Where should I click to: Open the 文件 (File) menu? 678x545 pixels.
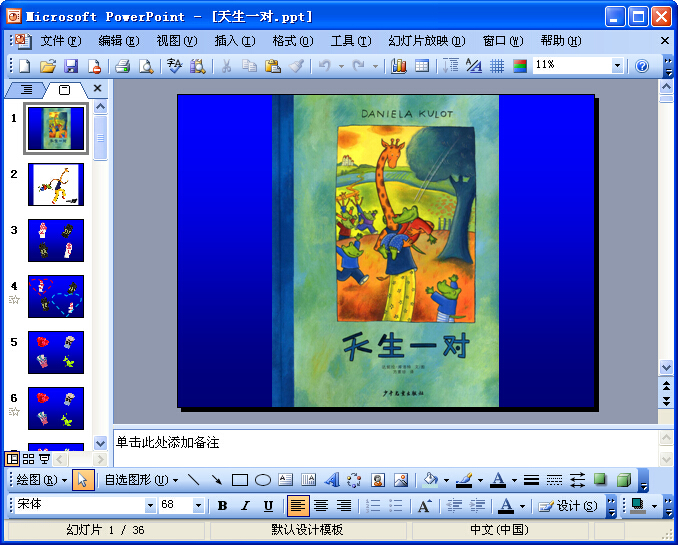click(61, 41)
